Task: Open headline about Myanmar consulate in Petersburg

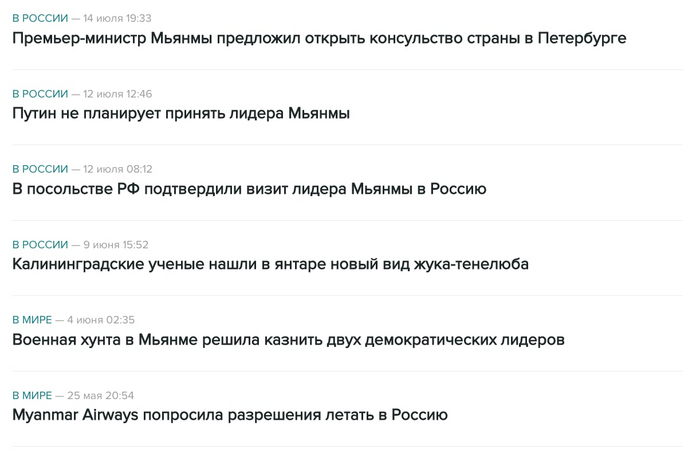Action: pyautogui.click(x=320, y=38)
